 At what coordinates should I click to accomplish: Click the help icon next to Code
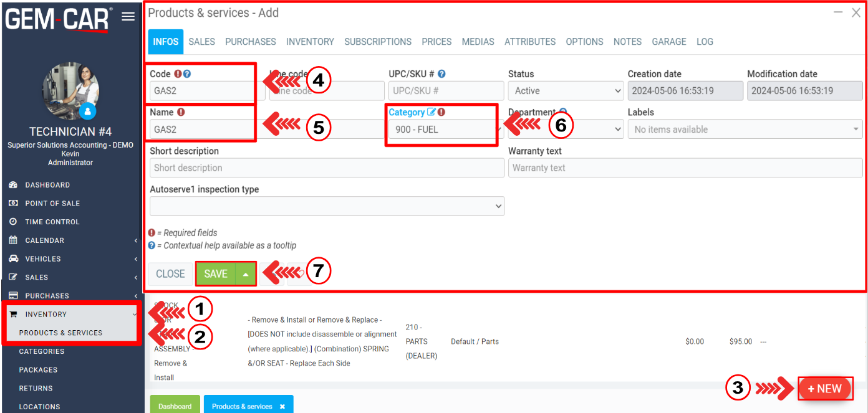[187, 74]
